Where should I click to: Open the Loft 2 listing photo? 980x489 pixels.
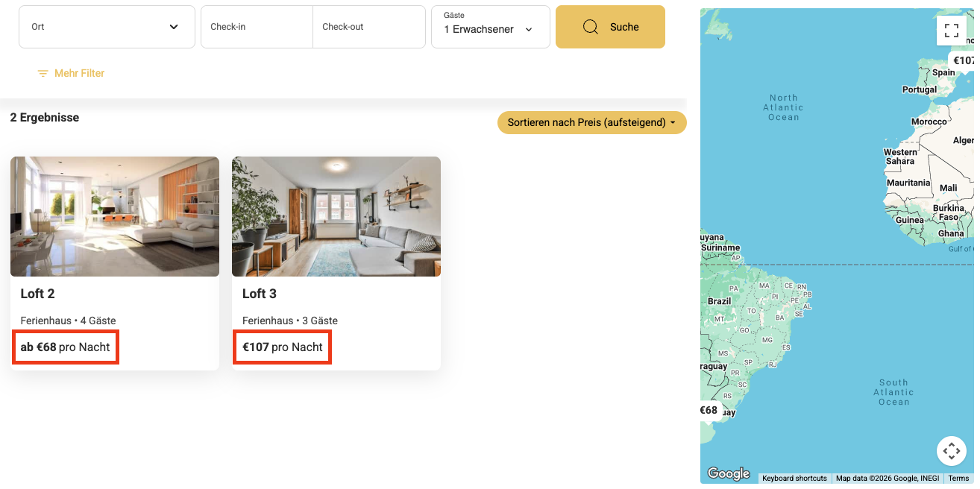point(115,216)
